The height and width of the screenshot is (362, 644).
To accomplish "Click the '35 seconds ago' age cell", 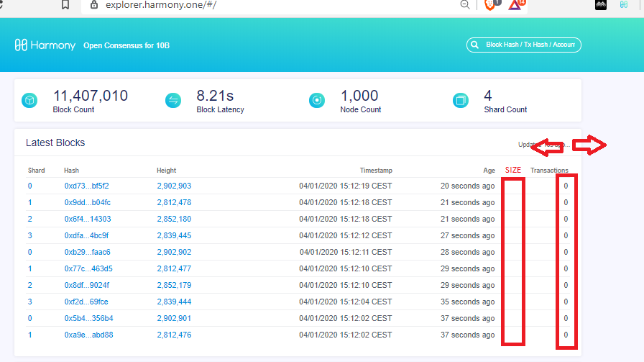I will coord(467,302).
